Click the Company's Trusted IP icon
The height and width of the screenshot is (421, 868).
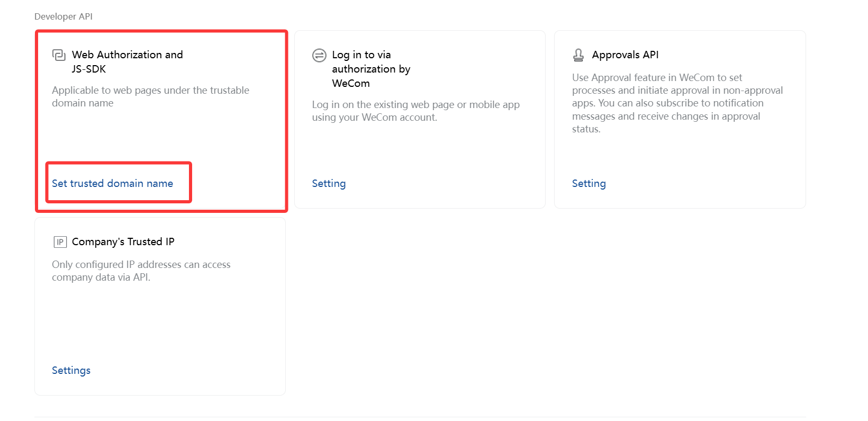click(60, 242)
